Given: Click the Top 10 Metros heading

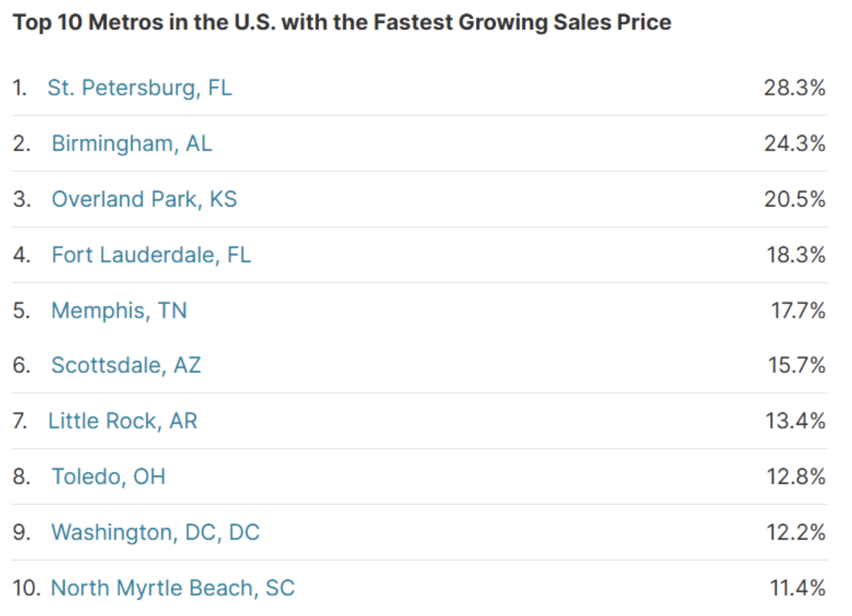Looking at the screenshot, I should pos(342,22).
